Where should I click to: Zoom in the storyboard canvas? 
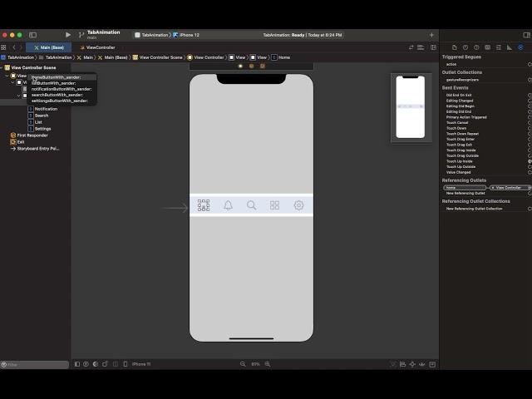pyautogui.click(x=268, y=364)
